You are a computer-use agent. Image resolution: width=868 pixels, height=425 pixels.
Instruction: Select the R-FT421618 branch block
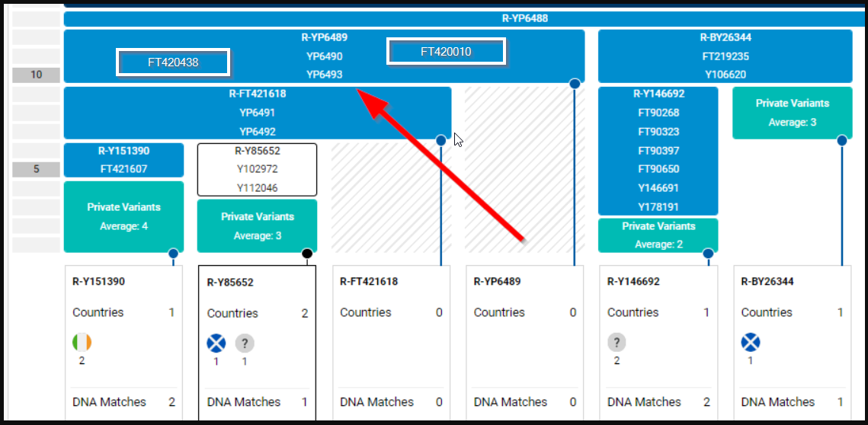257,113
